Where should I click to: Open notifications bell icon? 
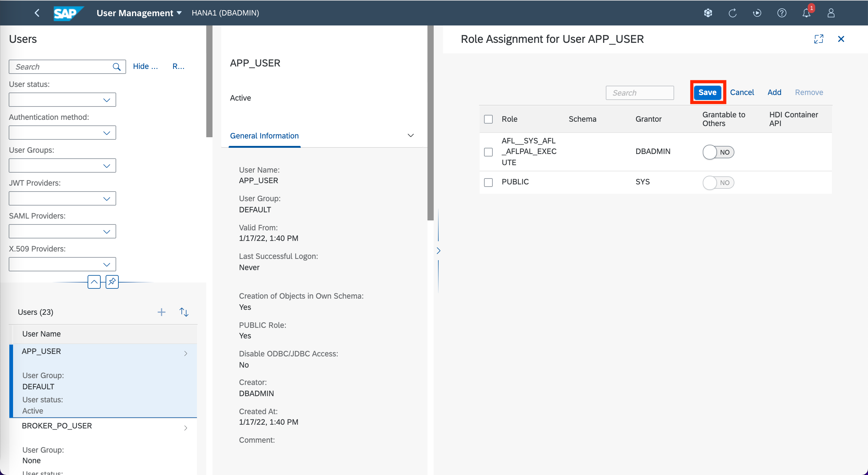click(806, 13)
